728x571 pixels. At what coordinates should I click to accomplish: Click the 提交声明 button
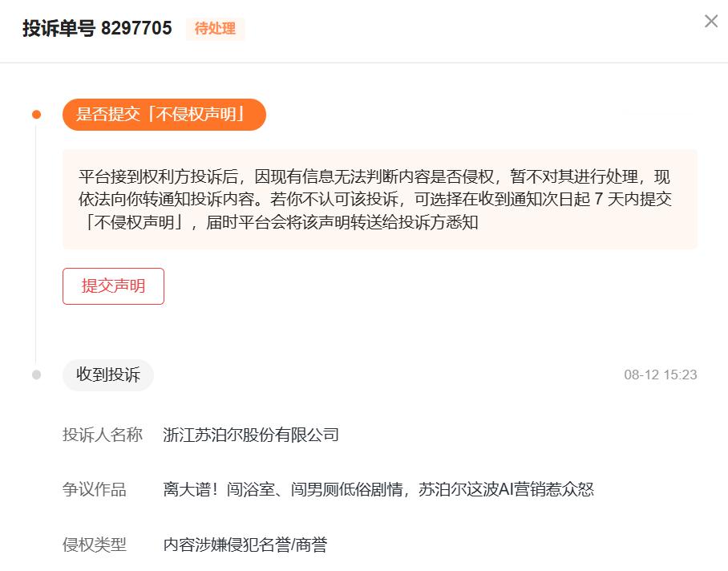pyautogui.click(x=113, y=286)
